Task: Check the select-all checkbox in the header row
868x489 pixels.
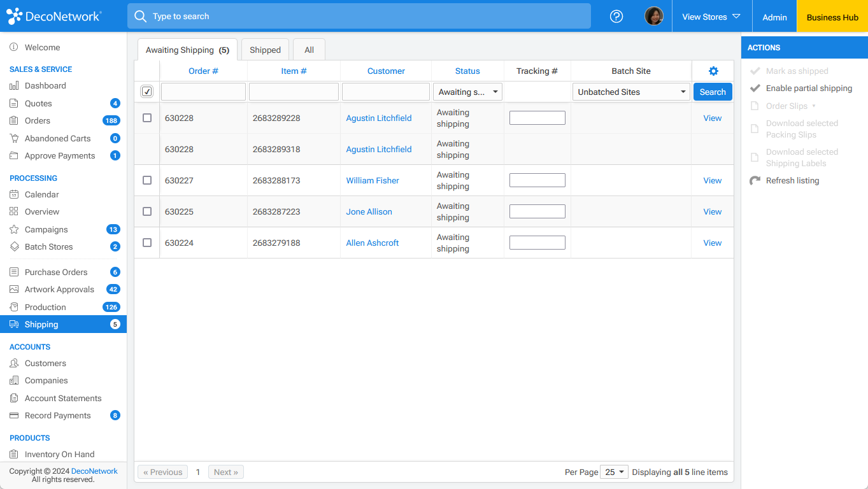Action: pos(146,91)
